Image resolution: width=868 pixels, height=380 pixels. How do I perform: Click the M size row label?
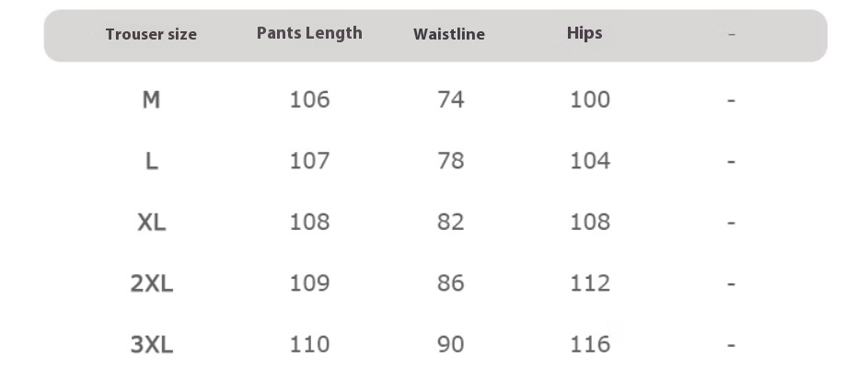point(151,99)
